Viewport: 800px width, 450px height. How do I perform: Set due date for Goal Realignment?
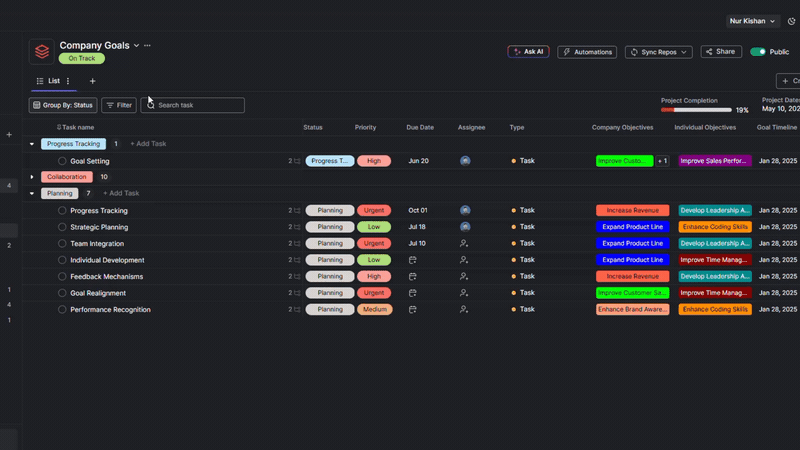(413, 293)
